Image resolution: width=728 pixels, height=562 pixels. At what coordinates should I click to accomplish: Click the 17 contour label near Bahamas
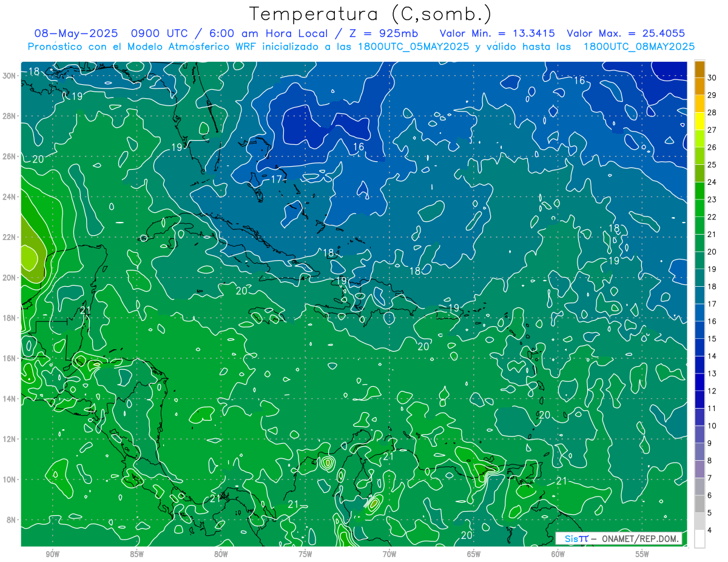pos(277,179)
